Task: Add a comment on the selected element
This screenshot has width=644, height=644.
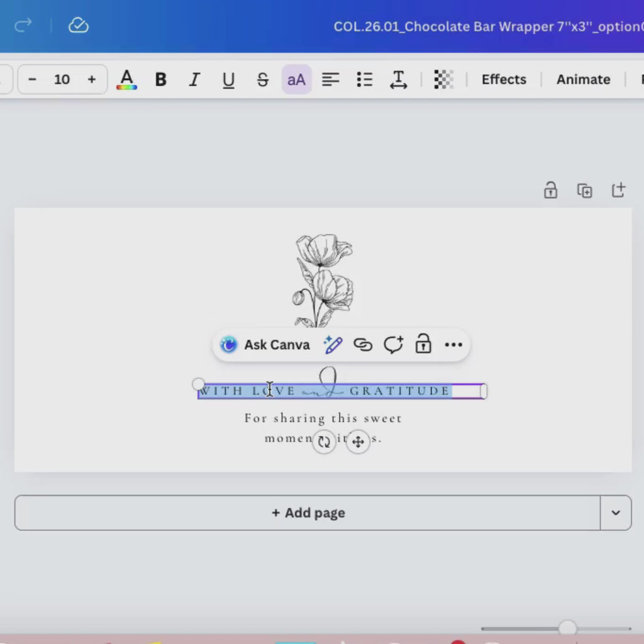Action: (394, 345)
